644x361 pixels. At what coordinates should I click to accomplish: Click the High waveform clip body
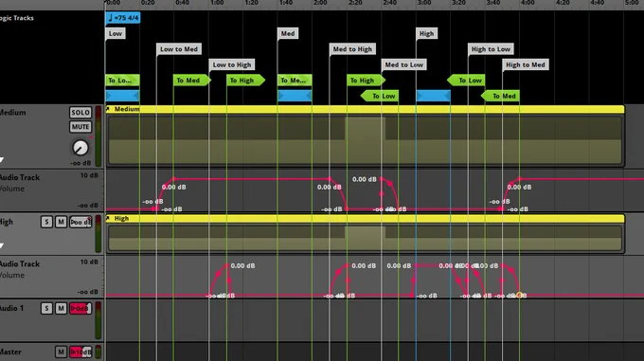366,238
